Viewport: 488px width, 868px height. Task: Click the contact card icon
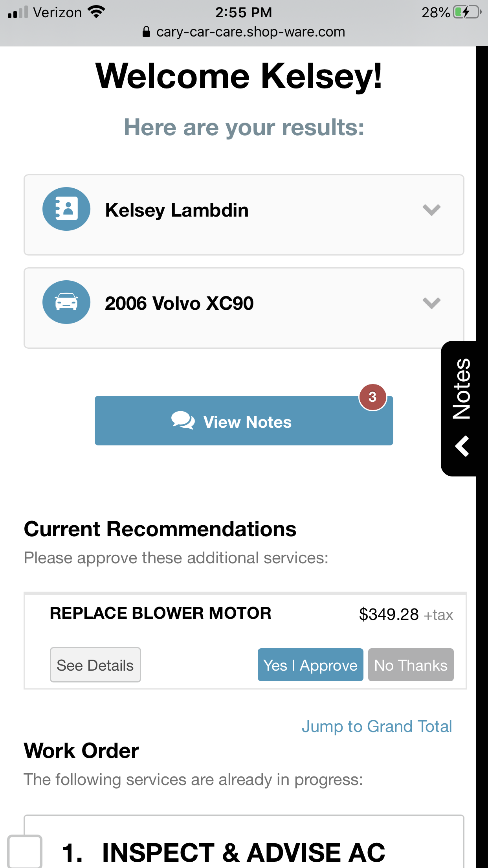[66, 209]
